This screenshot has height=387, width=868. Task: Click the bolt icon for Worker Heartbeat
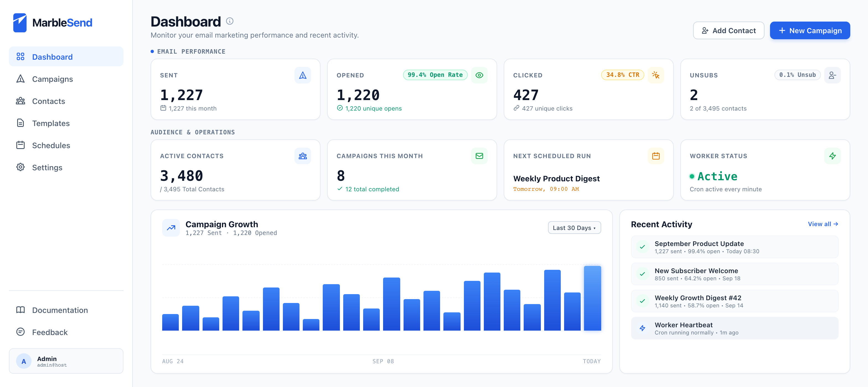(x=642, y=328)
